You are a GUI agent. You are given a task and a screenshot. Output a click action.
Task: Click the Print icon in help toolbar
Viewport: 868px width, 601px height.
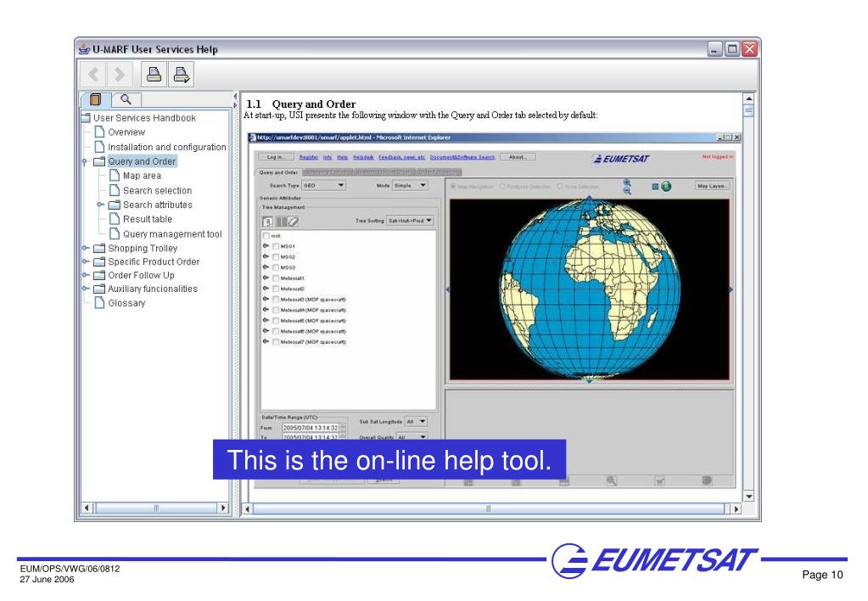pos(154,74)
